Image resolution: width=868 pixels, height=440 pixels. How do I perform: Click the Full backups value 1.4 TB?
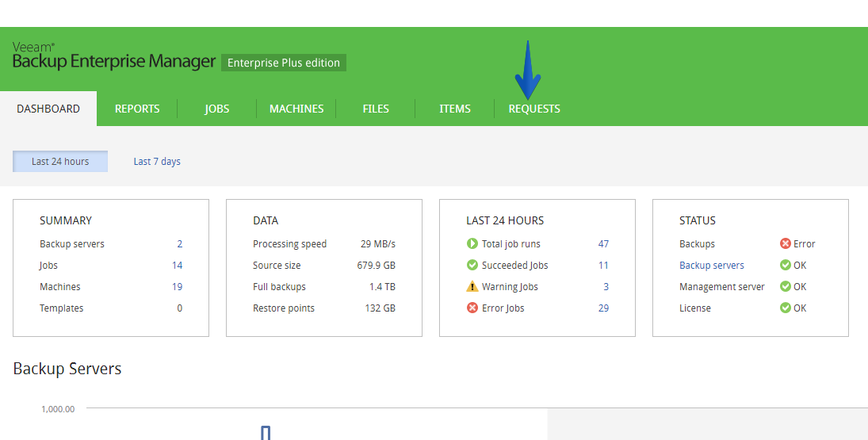pyautogui.click(x=383, y=287)
